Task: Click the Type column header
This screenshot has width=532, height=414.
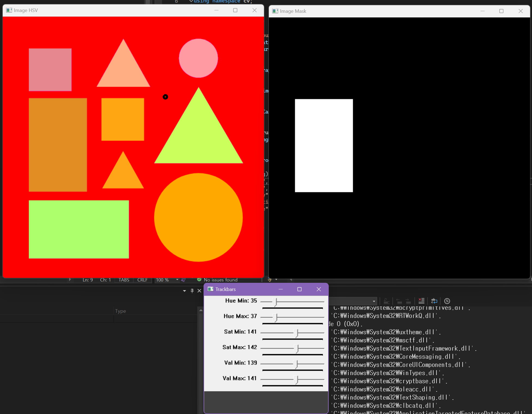Action: click(121, 311)
